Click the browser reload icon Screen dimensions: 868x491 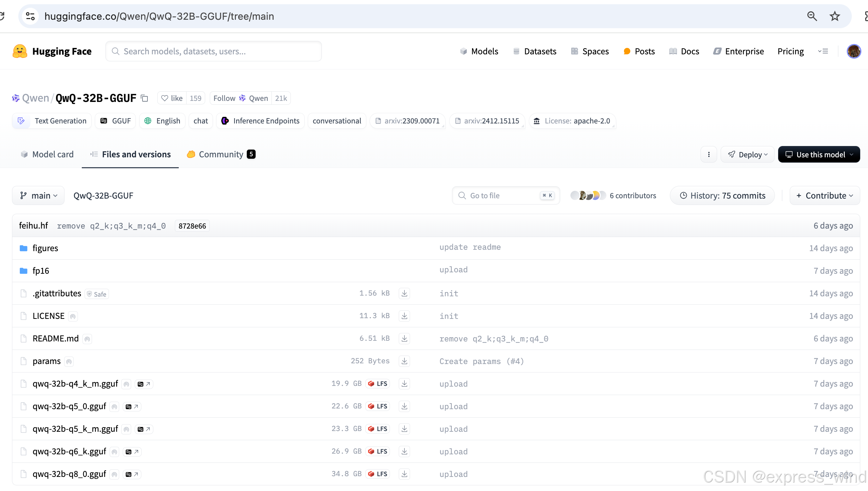tap(2, 16)
